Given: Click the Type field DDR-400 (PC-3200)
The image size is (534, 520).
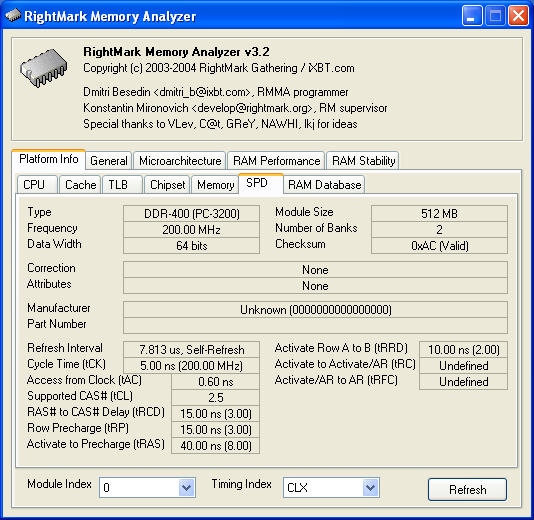Looking at the screenshot, I should click(191, 214).
